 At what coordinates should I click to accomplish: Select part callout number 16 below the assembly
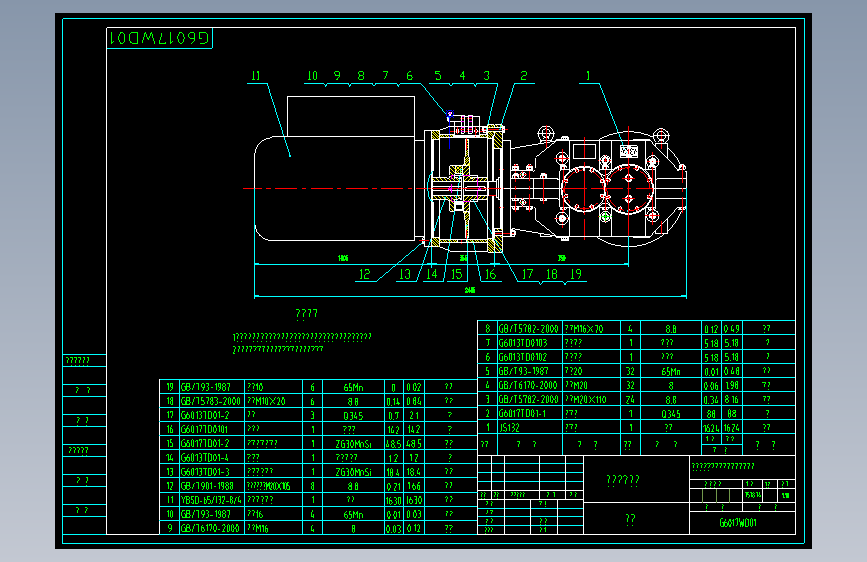pos(490,274)
